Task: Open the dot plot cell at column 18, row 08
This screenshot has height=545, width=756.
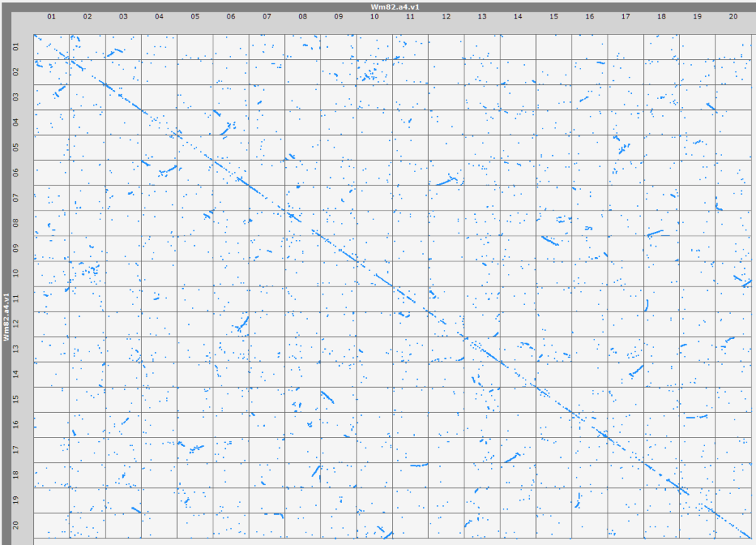Action: pos(661,223)
